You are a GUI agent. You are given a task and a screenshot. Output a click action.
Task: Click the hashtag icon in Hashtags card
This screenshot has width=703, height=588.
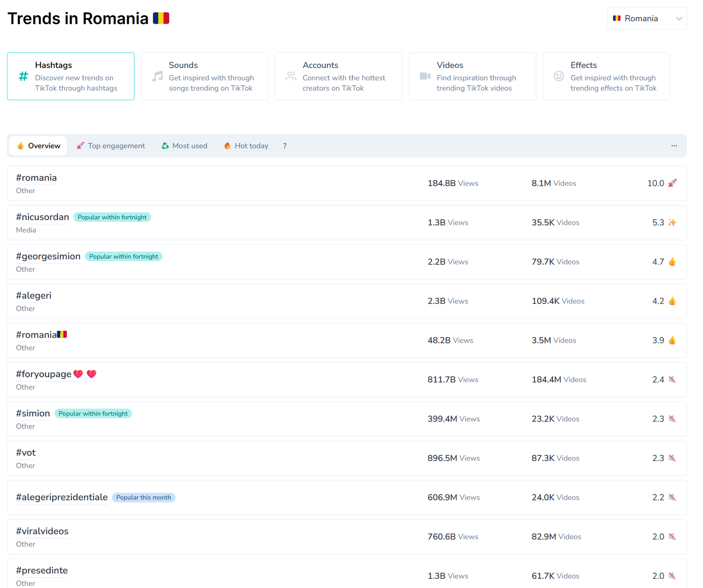tap(23, 76)
